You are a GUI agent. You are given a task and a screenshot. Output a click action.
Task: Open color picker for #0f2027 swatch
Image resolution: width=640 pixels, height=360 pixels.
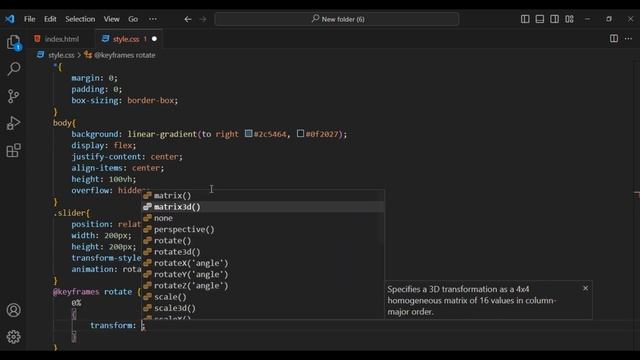(x=300, y=133)
